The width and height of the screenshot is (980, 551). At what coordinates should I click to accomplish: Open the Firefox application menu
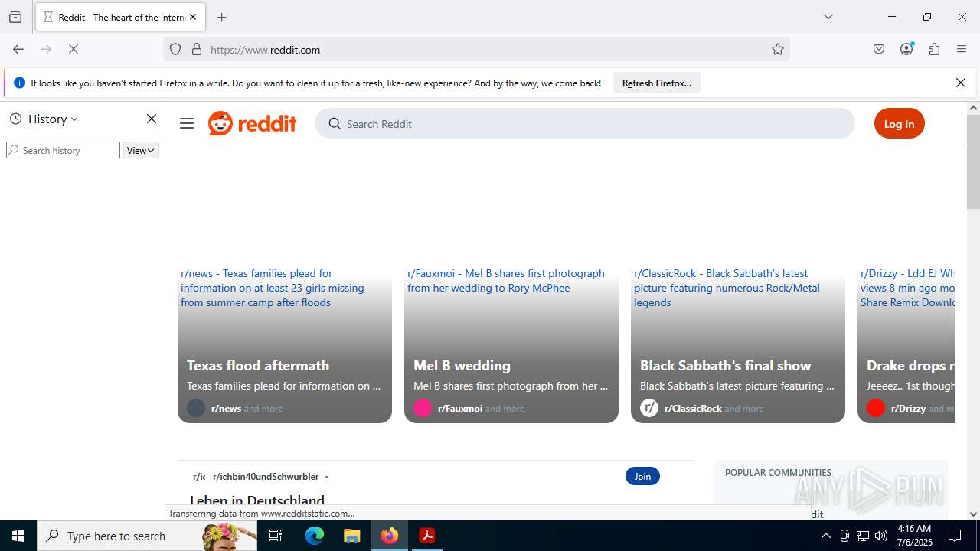click(962, 49)
